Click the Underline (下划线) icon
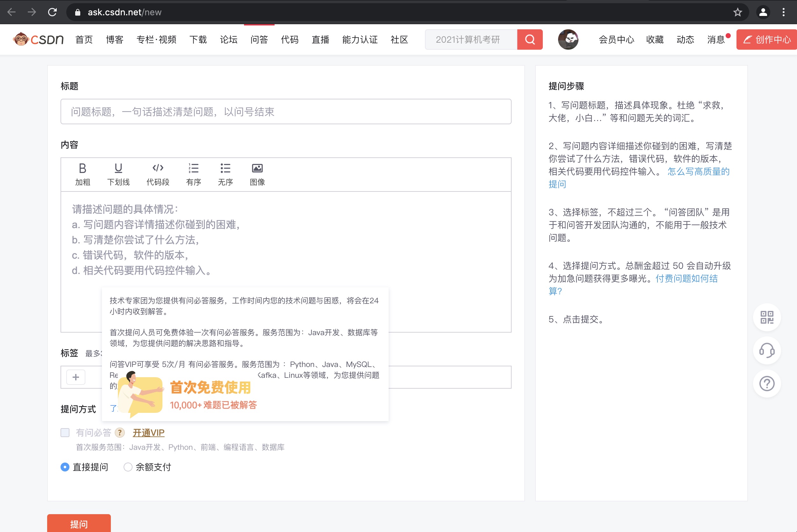 coord(118,169)
